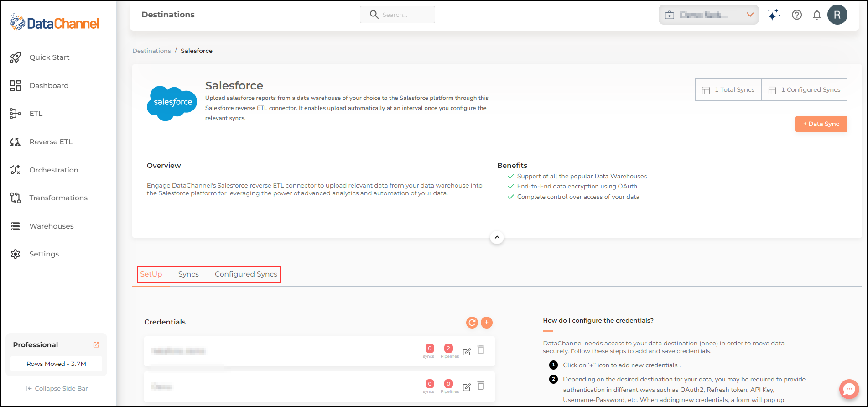
Task: Click "Complete control over access of your data"
Action: tap(578, 197)
